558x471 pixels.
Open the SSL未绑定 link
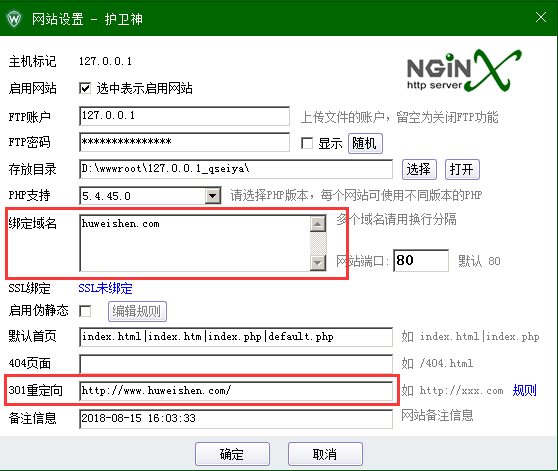(x=105, y=288)
